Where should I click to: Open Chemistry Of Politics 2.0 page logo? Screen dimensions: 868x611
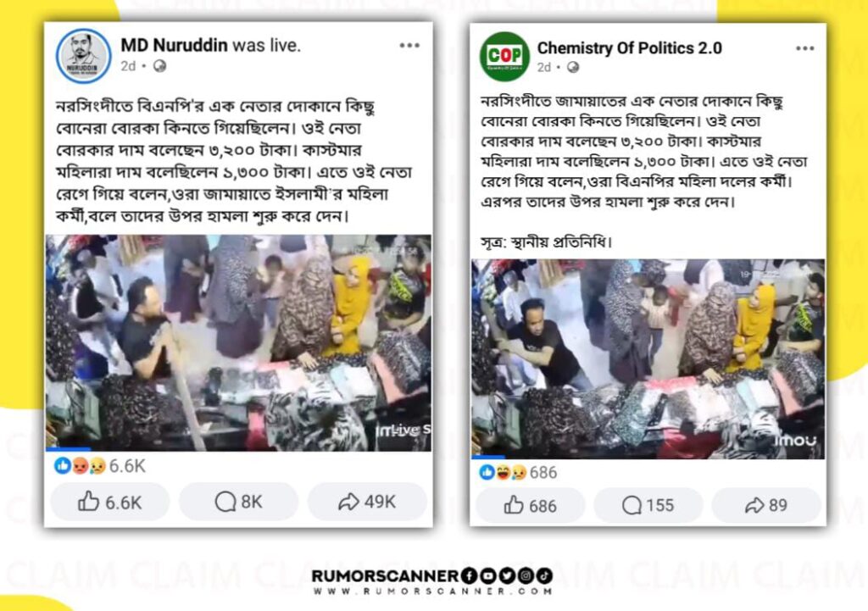pyautogui.click(x=504, y=56)
